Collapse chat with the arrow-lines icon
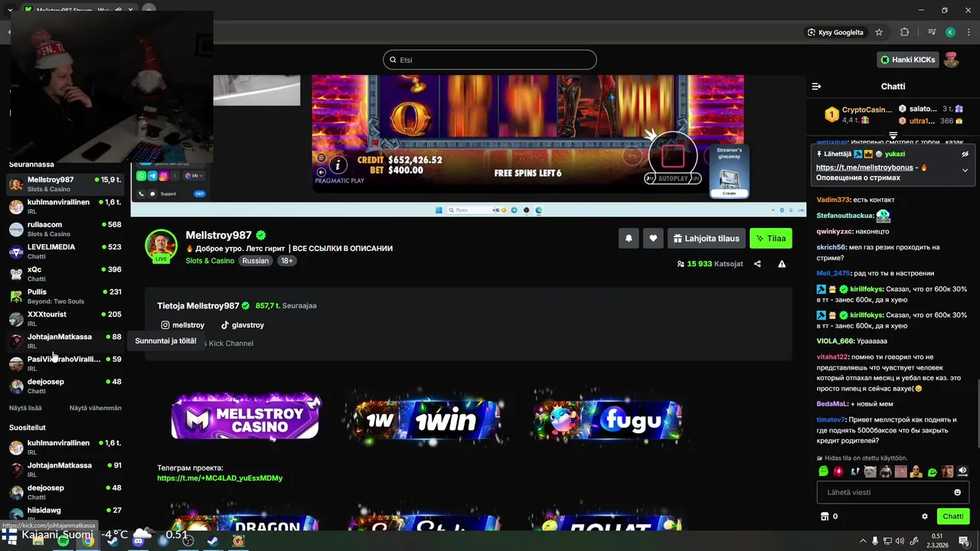This screenshot has height=551, width=980. (x=816, y=86)
